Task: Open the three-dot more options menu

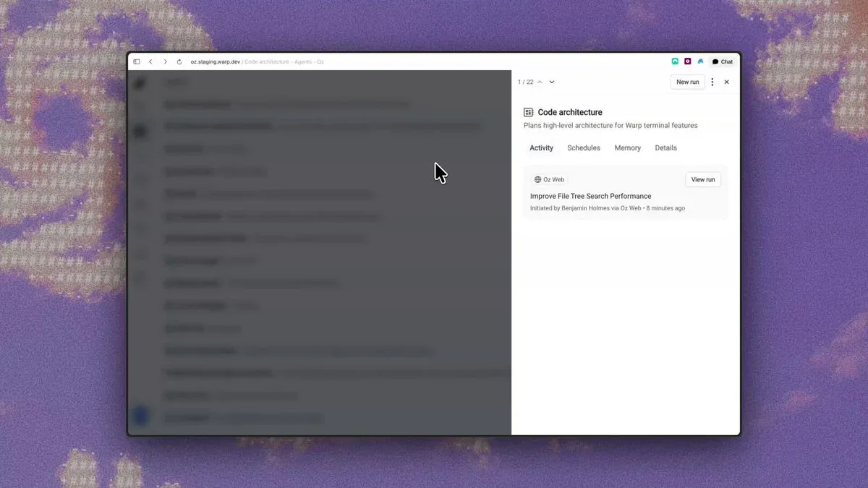Action: (x=712, y=82)
